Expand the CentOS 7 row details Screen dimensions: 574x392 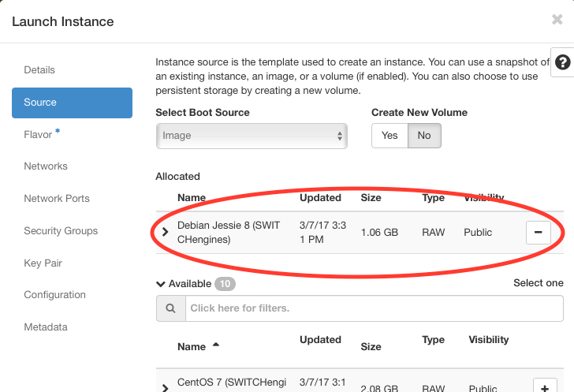165,388
